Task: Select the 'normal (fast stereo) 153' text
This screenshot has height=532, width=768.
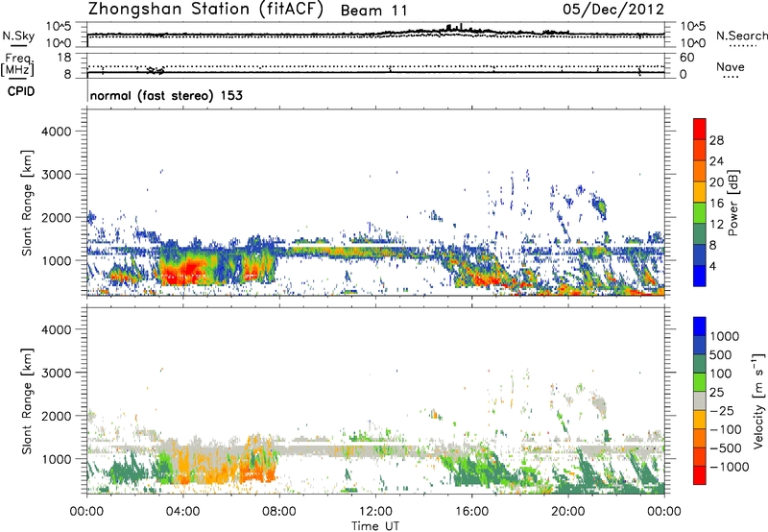Action: tap(166, 95)
